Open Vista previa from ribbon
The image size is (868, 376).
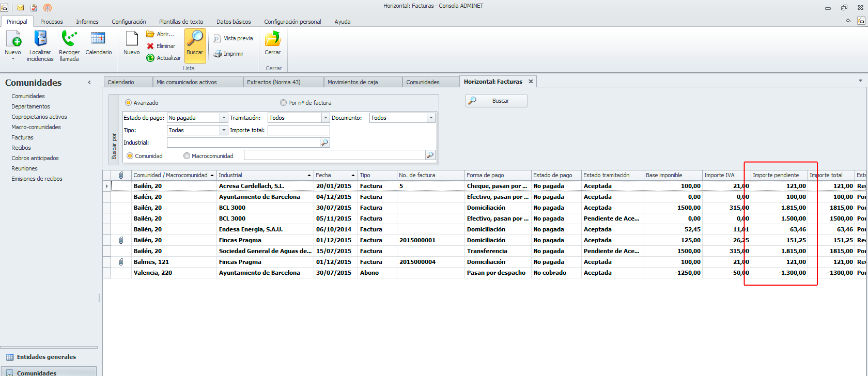tap(233, 38)
